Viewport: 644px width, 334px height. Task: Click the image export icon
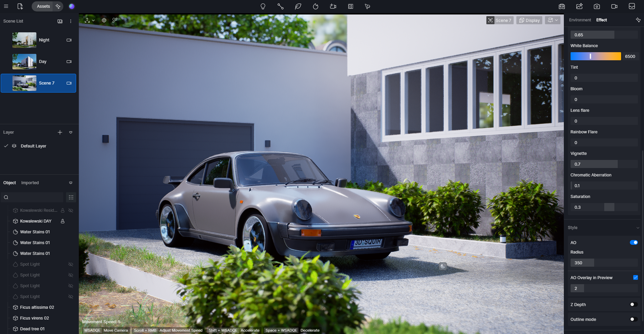click(579, 6)
